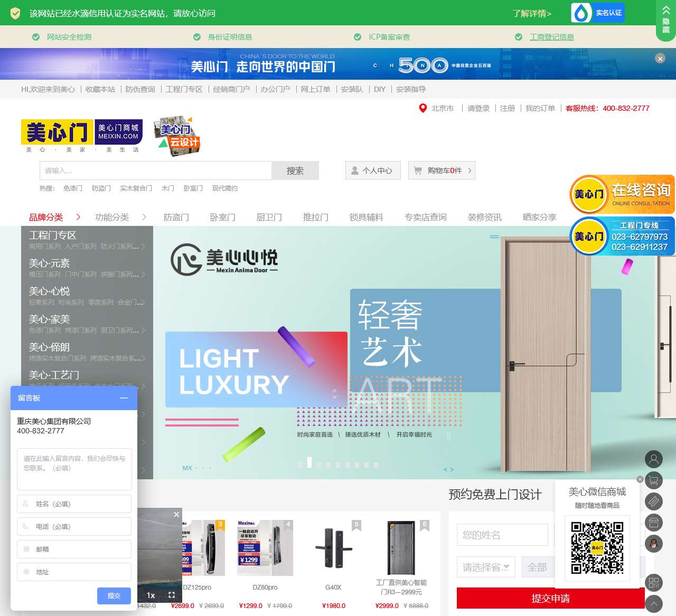The width and height of the screenshot is (676, 616).
Task: Submit the message board with 提交
Action: pyautogui.click(x=114, y=596)
